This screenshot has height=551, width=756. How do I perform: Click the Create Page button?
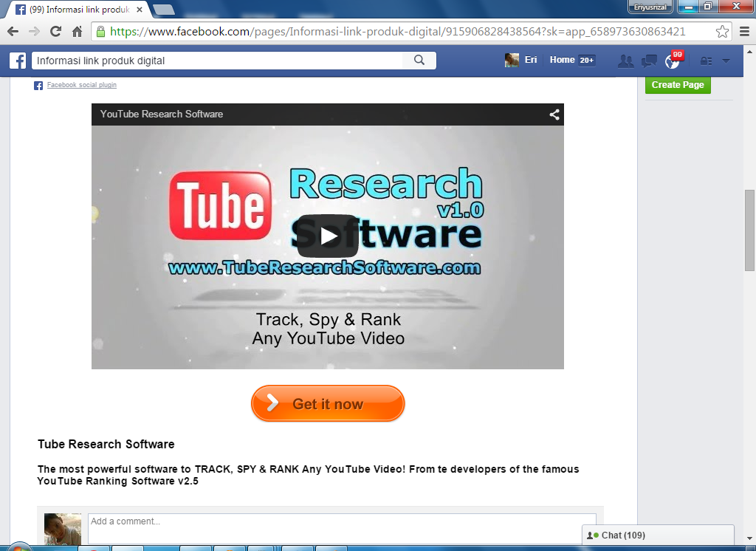[678, 85]
